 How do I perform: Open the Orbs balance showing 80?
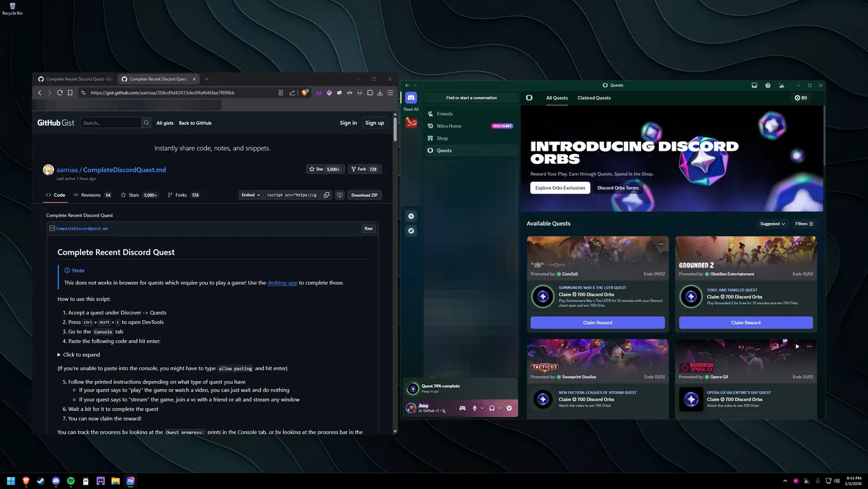pos(801,97)
